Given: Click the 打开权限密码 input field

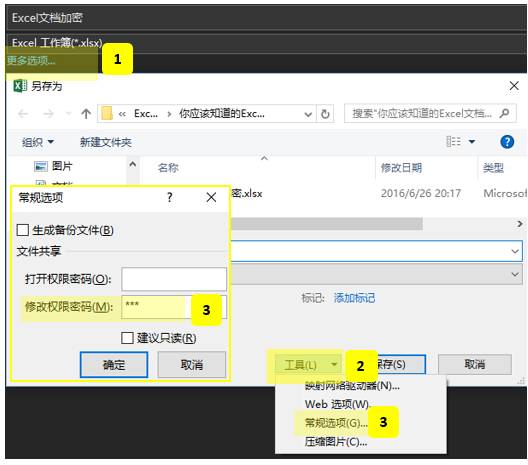Looking at the screenshot, I should point(174,279).
